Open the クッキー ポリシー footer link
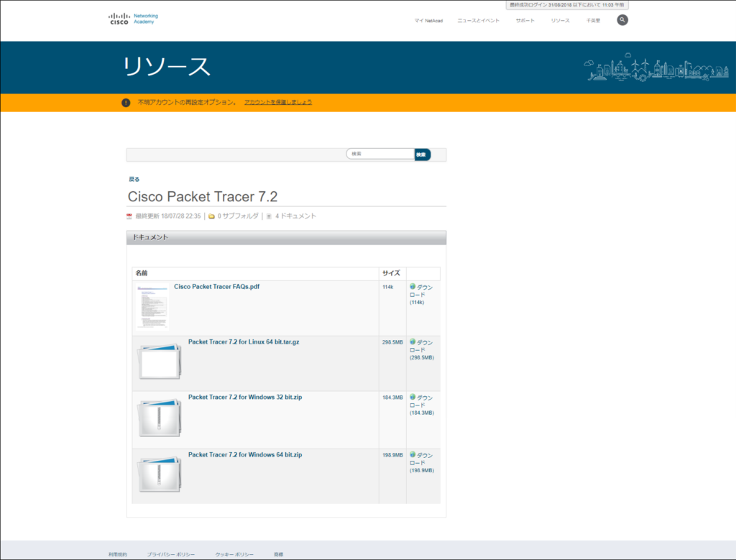This screenshot has width=736, height=560. 234,554
